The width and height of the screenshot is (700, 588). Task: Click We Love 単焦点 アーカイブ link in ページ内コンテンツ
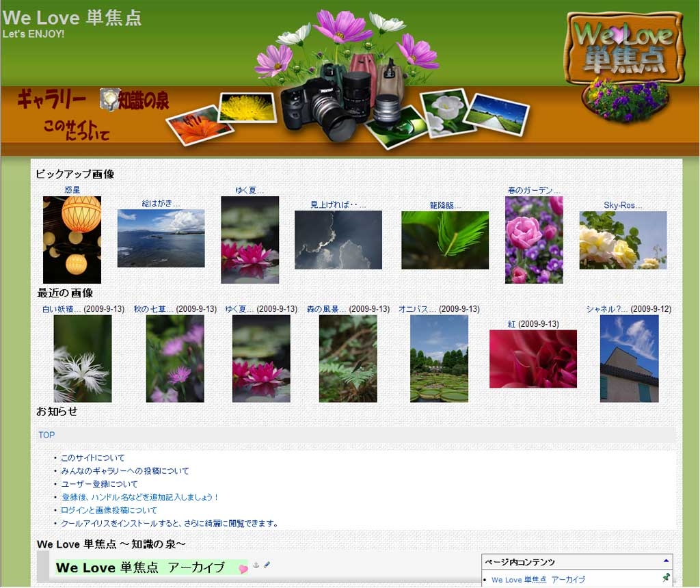click(538, 580)
